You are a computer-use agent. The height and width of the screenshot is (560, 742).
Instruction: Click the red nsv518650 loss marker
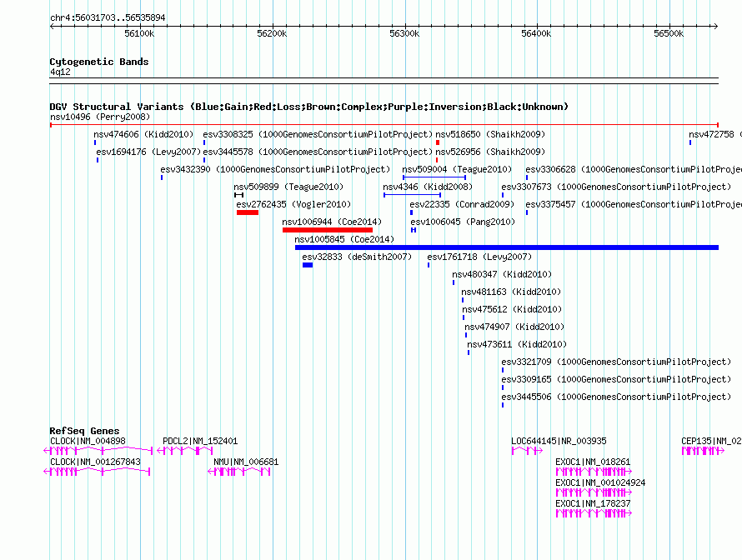[438, 142]
